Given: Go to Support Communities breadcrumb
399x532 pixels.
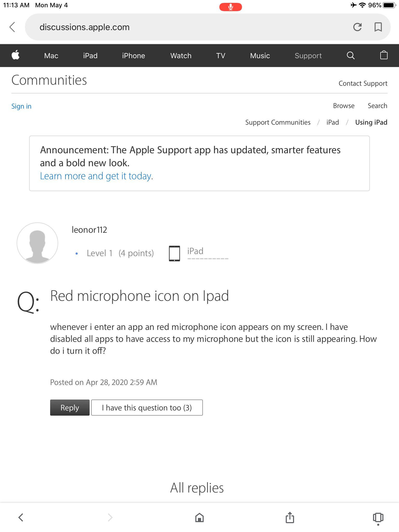Looking at the screenshot, I should click(278, 122).
